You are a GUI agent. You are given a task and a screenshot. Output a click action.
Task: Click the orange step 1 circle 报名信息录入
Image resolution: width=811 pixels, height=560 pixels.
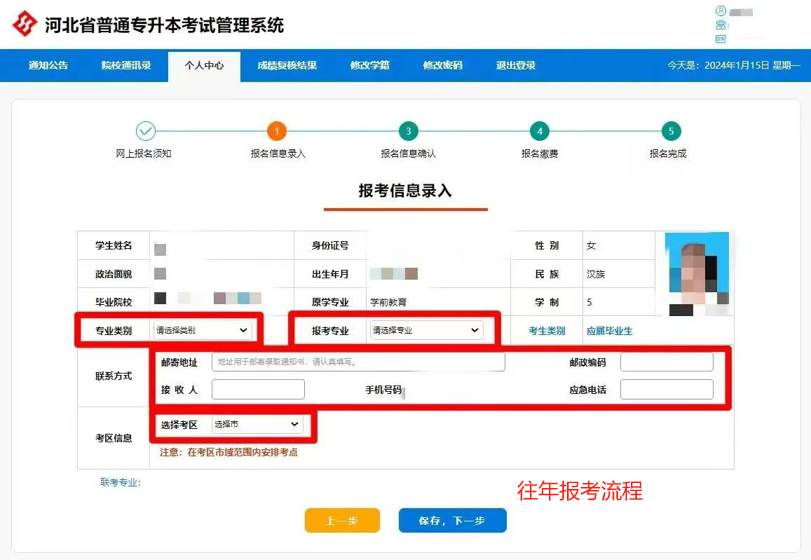(x=277, y=131)
